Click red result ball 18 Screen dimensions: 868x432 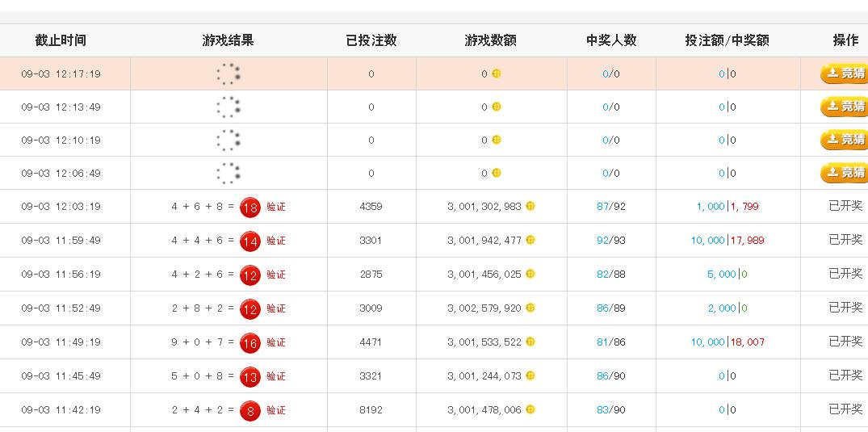point(250,207)
